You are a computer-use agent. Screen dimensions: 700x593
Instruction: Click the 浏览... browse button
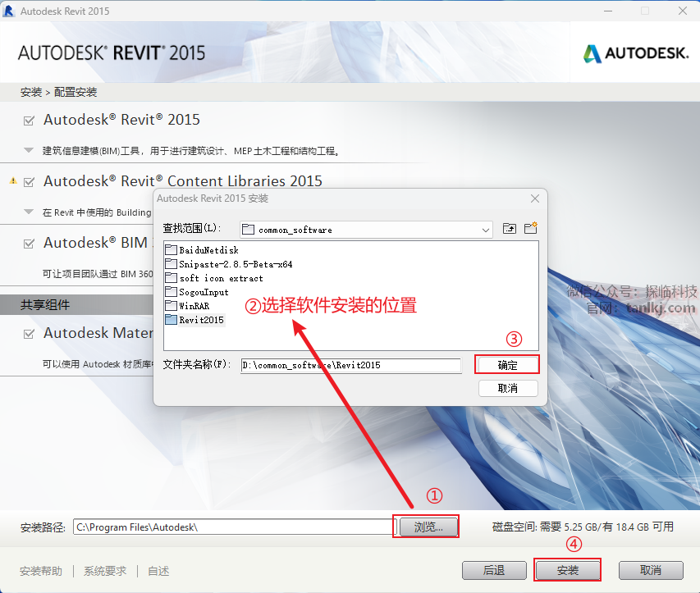point(428,527)
